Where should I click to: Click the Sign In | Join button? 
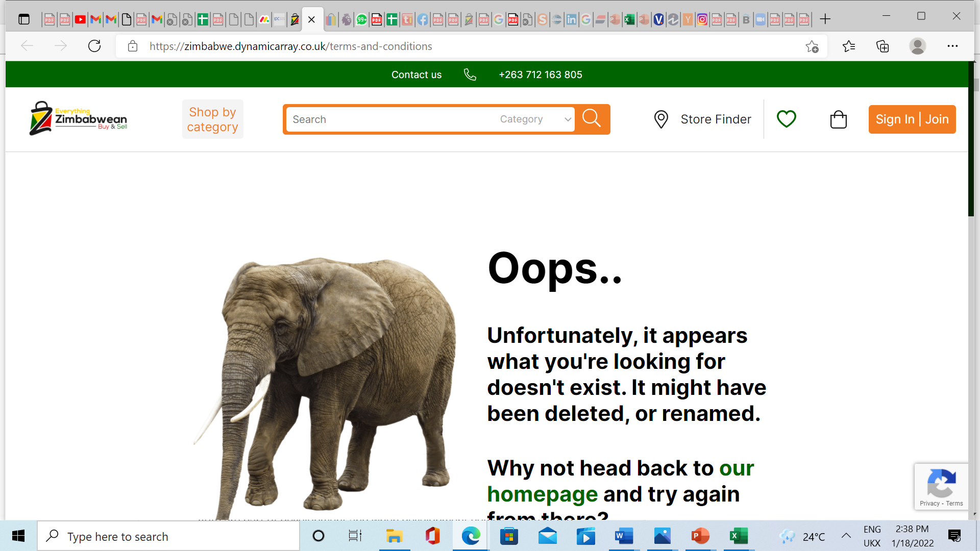[x=912, y=119]
